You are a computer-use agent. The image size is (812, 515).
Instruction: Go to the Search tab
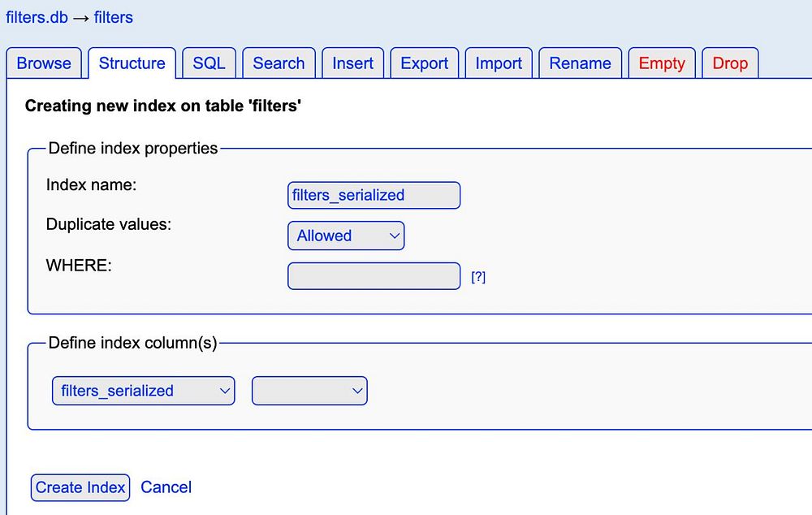click(279, 63)
